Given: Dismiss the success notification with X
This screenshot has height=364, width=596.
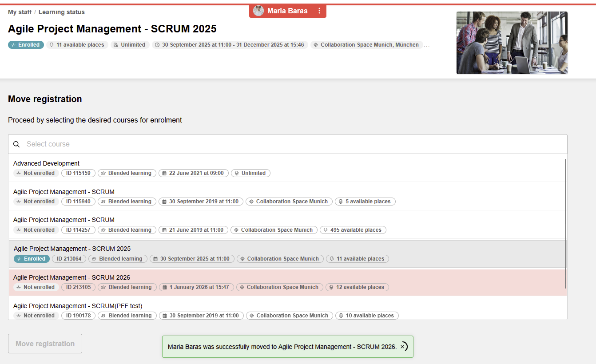Looking at the screenshot, I should 402,347.
